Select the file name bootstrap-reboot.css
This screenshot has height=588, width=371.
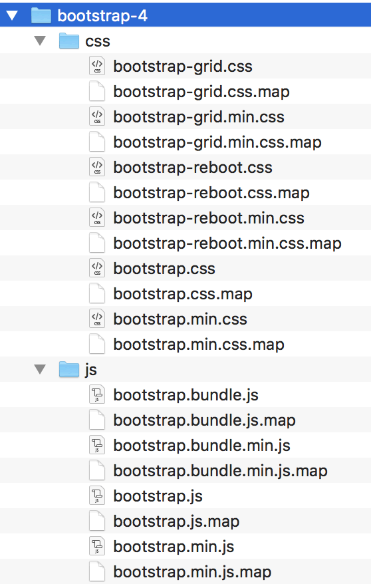point(193,168)
